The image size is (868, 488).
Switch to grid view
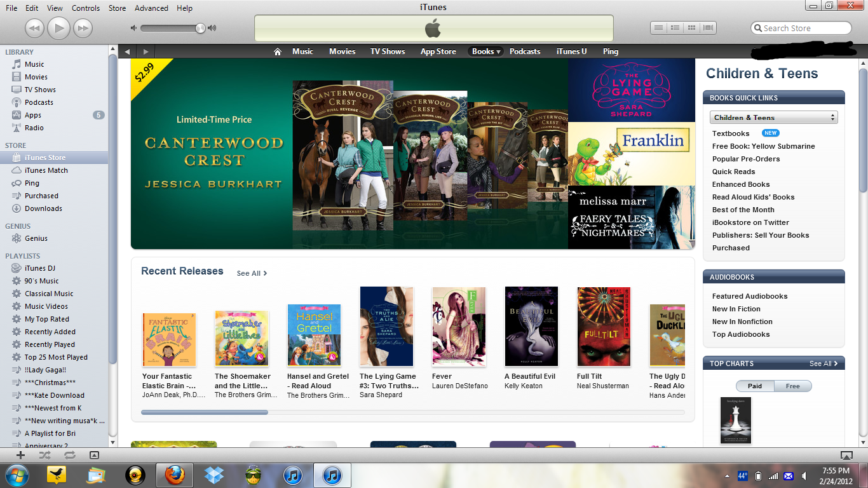(x=691, y=28)
